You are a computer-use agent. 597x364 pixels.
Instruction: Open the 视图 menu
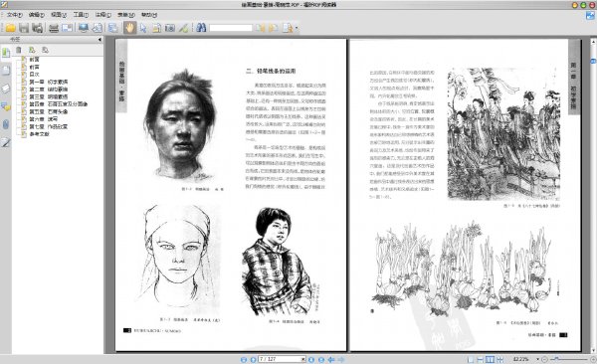pos(59,15)
